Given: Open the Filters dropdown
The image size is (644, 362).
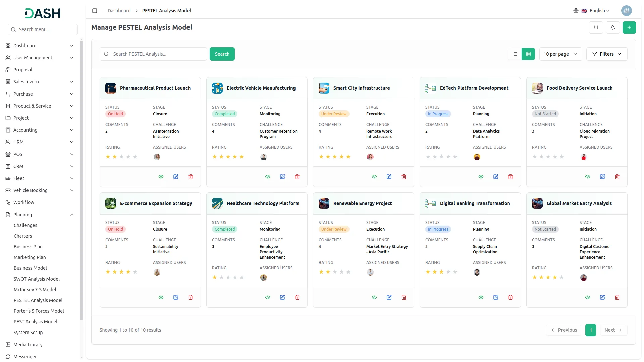Looking at the screenshot, I should [606, 54].
